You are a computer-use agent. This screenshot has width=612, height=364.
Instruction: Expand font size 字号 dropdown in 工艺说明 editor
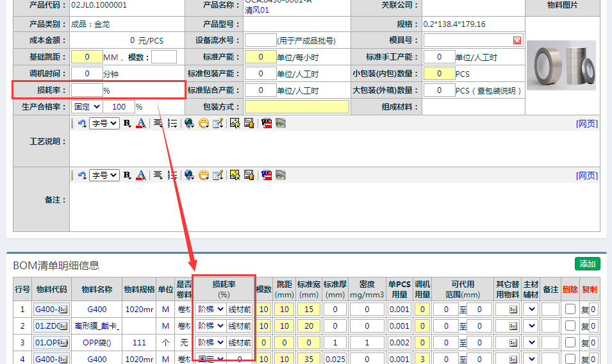[104, 123]
